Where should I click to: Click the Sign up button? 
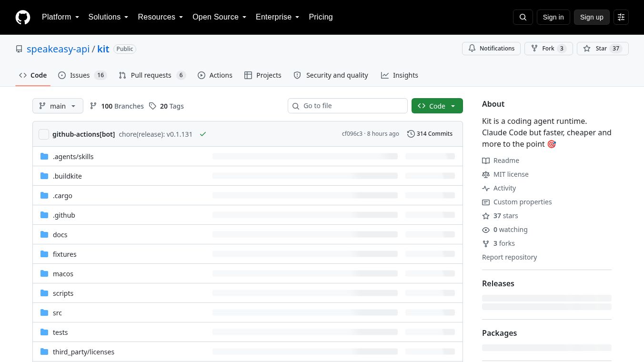click(592, 17)
